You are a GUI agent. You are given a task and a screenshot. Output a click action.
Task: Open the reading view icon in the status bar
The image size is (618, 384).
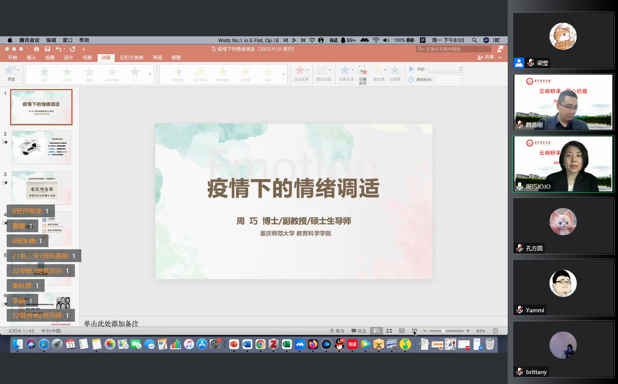coord(402,331)
